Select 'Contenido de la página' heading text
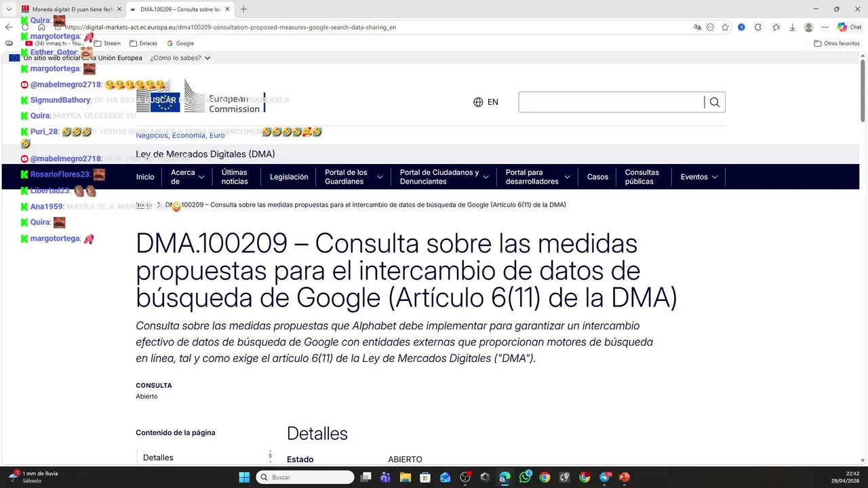Image resolution: width=868 pixels, height=488 pixels. [x=176, y=432]
